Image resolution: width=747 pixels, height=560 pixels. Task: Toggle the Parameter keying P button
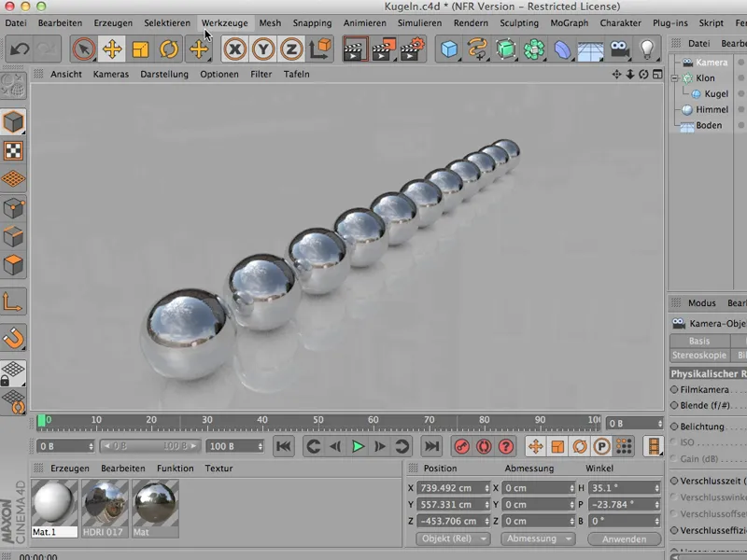[x=601, y=446]
